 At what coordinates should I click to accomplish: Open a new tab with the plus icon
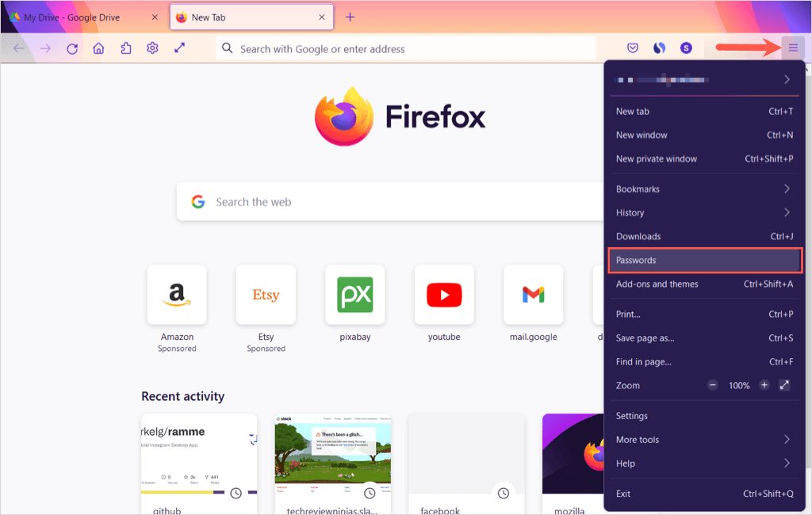[x=350, y=16]
